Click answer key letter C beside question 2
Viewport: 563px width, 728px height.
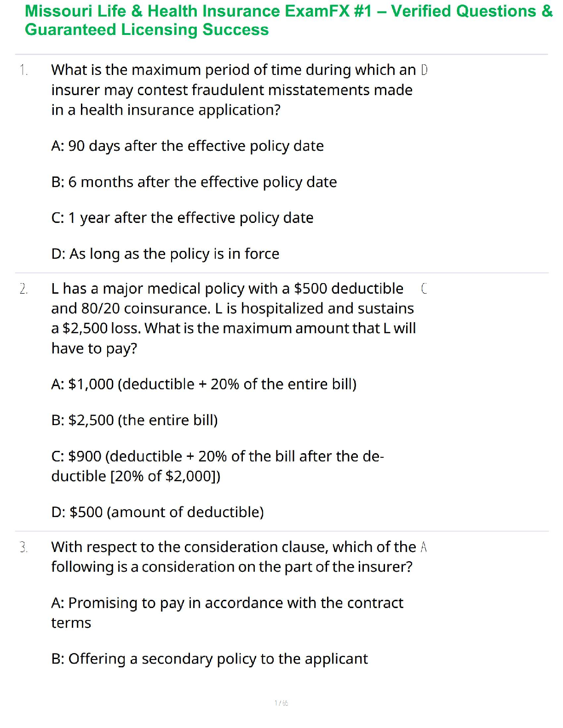(424, 289)
